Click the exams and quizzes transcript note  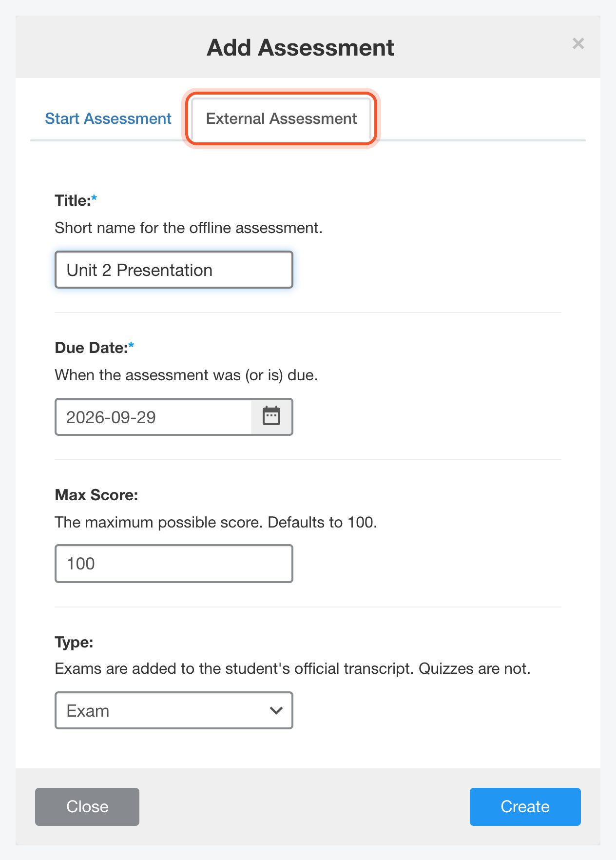(292, 668)
